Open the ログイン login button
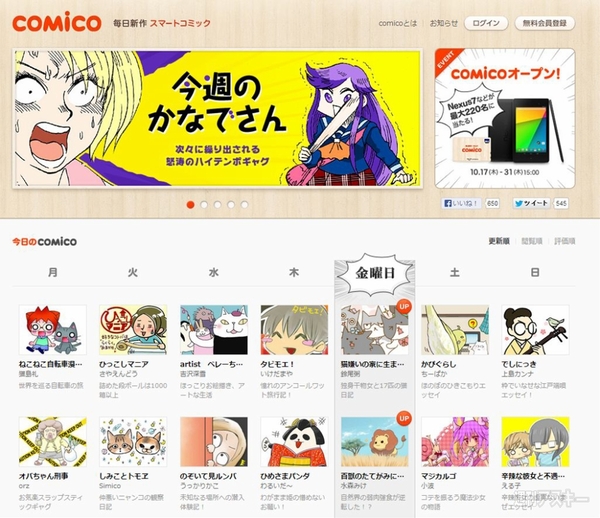Screen dimensions: 600x518 [x=486, y=23]
